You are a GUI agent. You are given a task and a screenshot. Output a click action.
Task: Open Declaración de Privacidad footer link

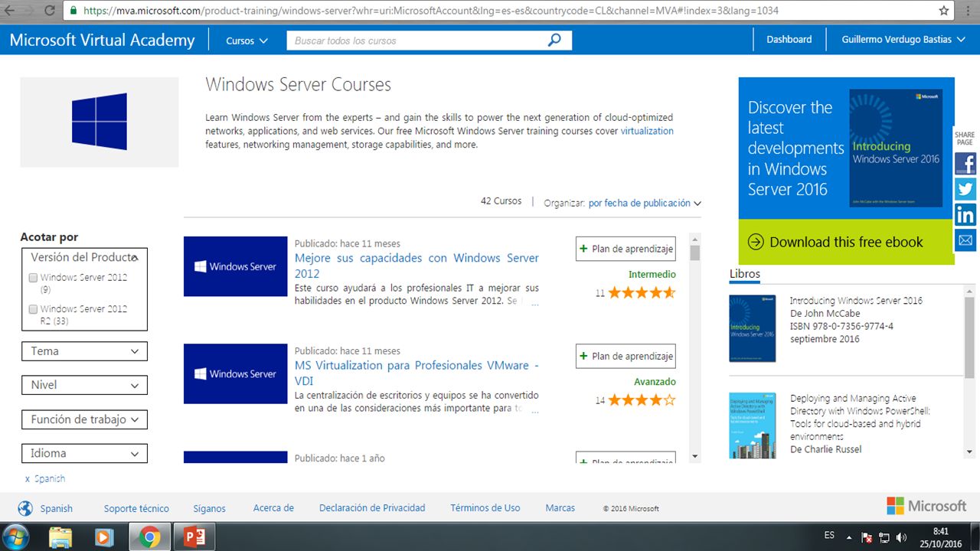pyautogui.click(x=372, y=508)
